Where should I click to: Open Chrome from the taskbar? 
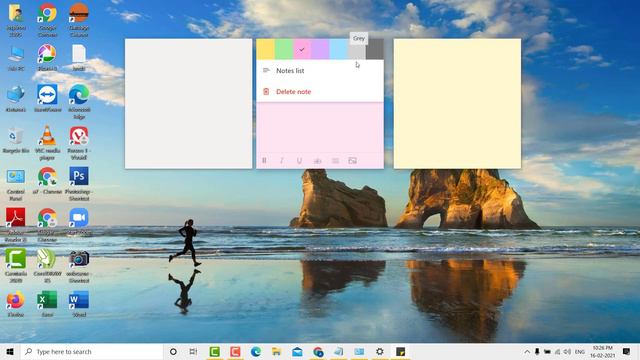318,351
